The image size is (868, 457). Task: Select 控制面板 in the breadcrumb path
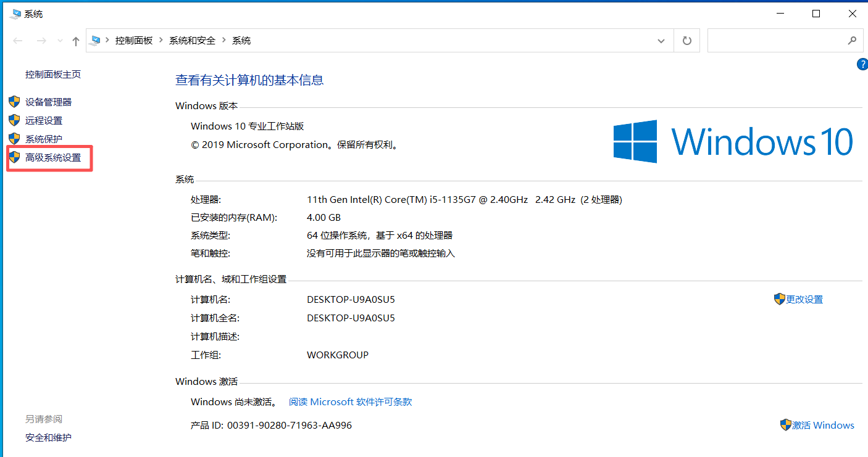134,41
